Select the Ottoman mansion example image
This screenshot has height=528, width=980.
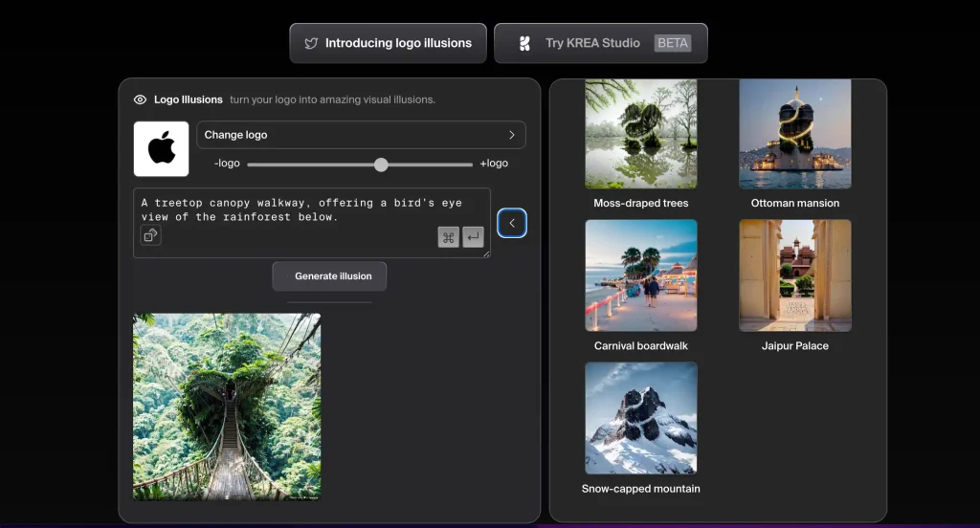[x=795, y=134]
